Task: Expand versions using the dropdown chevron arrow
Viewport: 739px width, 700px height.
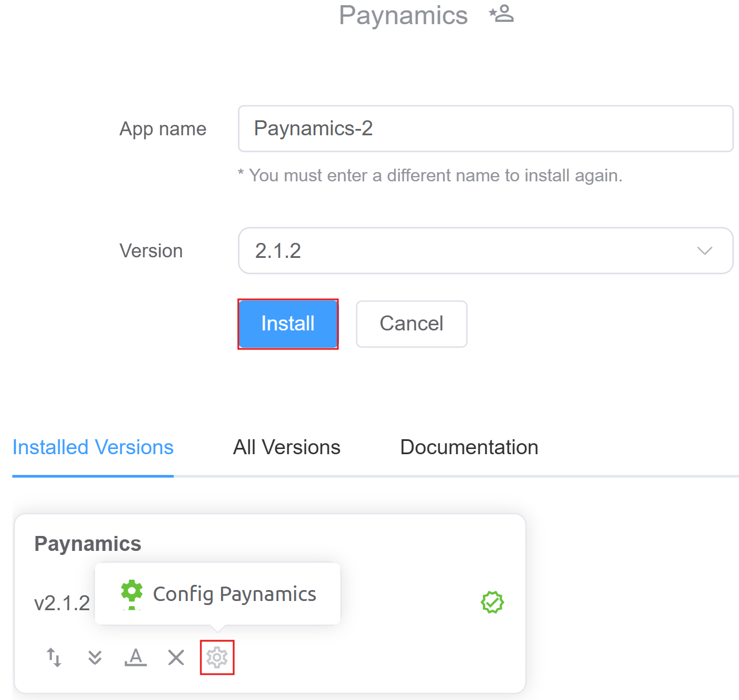Action: [704, 250]
